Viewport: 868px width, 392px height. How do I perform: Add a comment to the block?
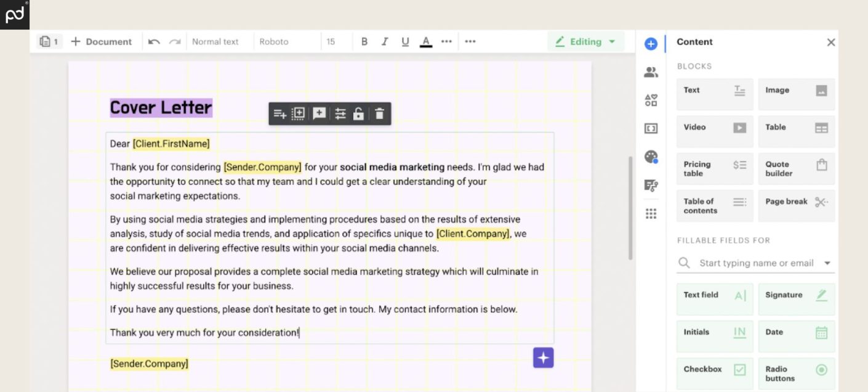click(x=319, y=113)
